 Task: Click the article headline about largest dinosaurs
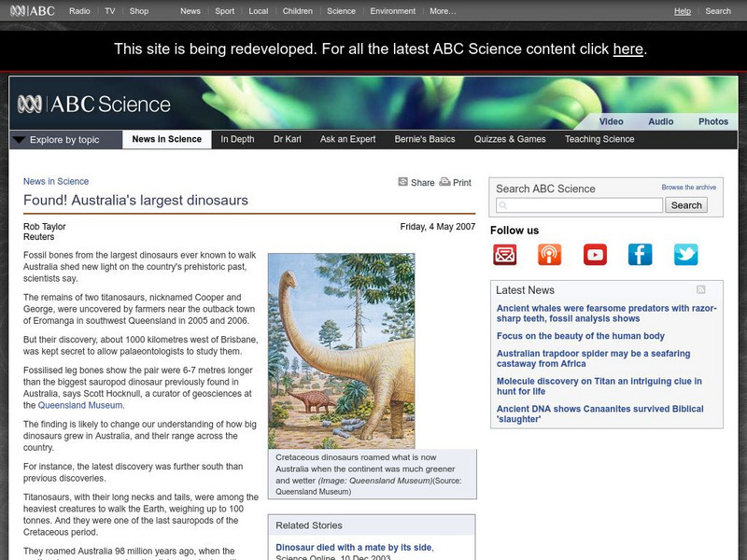point(135,200)
